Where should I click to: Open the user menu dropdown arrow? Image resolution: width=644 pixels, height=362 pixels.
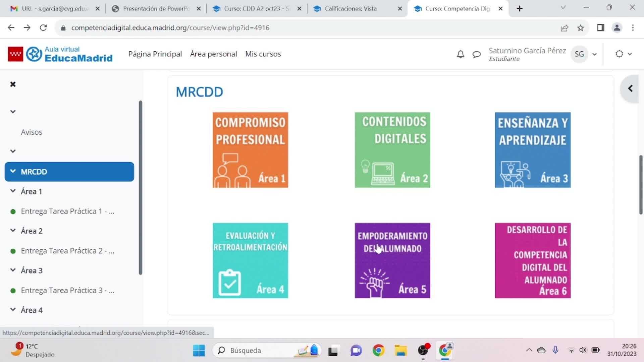point(594,54)
